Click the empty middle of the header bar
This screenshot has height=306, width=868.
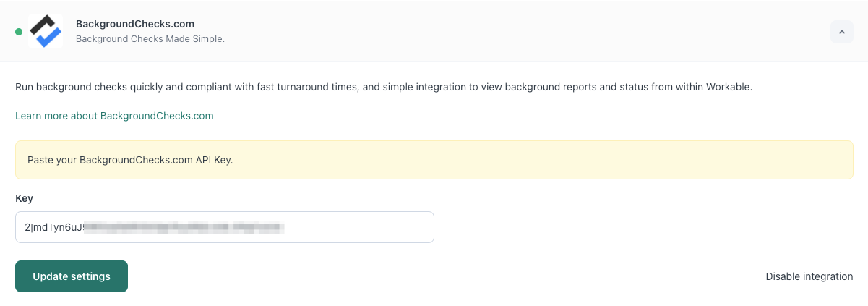506,32
